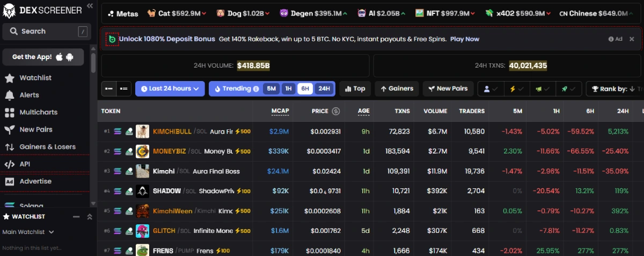
Task: Click the dollar icon beside PRICE header
Action: click(x=336, y=111)
